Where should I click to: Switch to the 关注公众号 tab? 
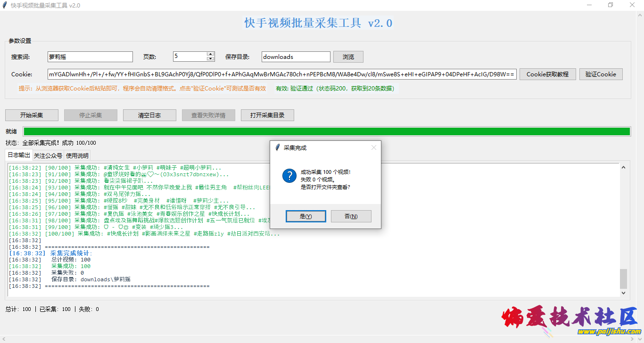point(48,155)
